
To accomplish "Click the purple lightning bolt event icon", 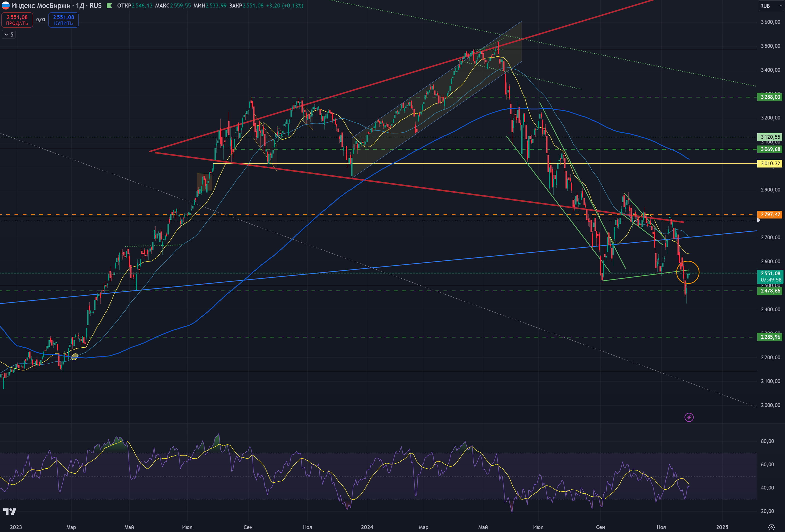I will click(x=689, y=417).
